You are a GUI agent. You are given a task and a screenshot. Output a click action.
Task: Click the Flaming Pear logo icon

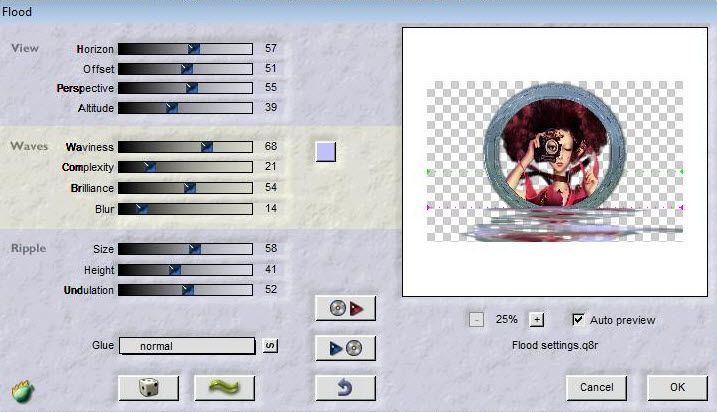[22, 392]
